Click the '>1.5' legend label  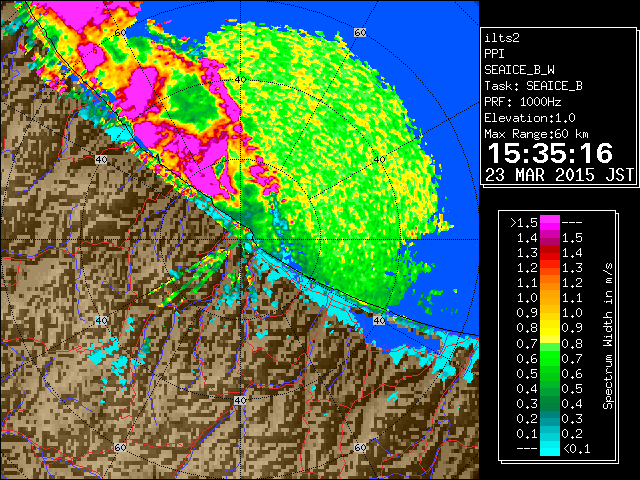[x=524, y=223]
